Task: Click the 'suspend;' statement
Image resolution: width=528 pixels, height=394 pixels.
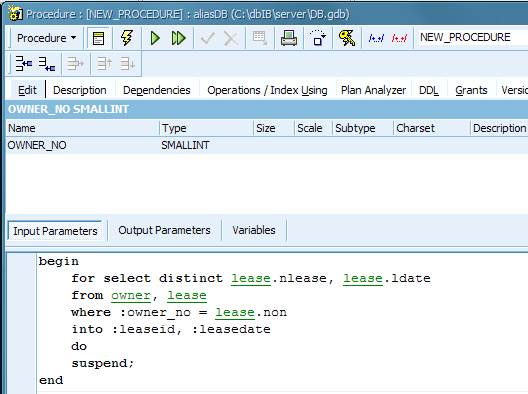Action: 103,364
